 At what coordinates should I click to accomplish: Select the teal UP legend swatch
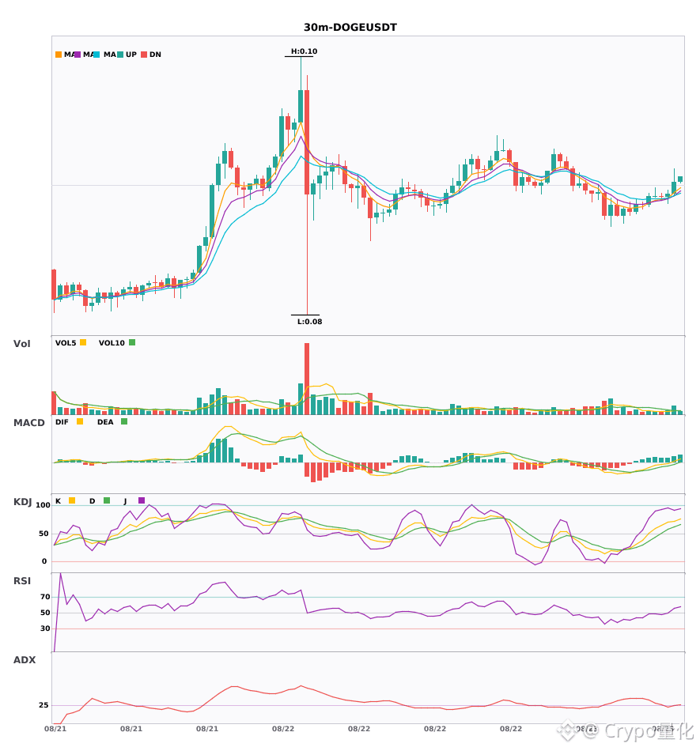pyautogui.click(x=120, y=55)
